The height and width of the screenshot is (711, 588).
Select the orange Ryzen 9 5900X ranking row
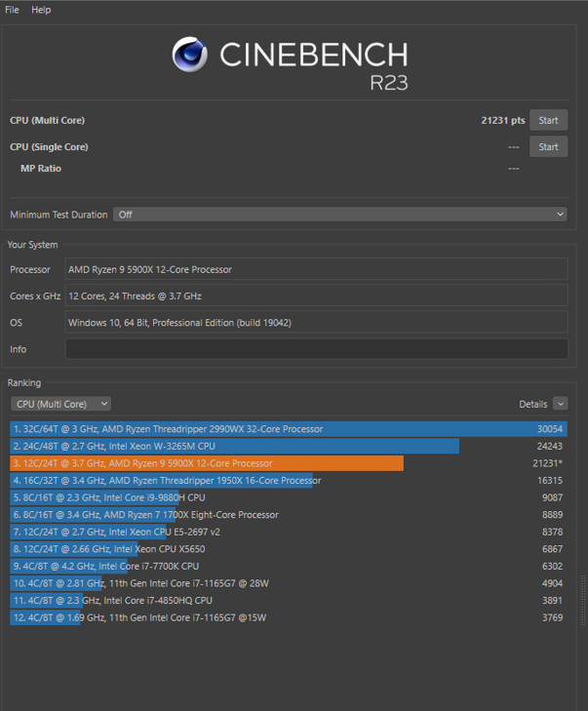pos(289,463)
